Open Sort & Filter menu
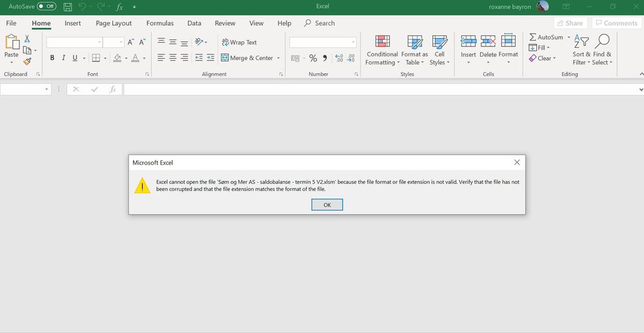Image resolution: width=644 pixels, height=333 pixels. [581, 50]
